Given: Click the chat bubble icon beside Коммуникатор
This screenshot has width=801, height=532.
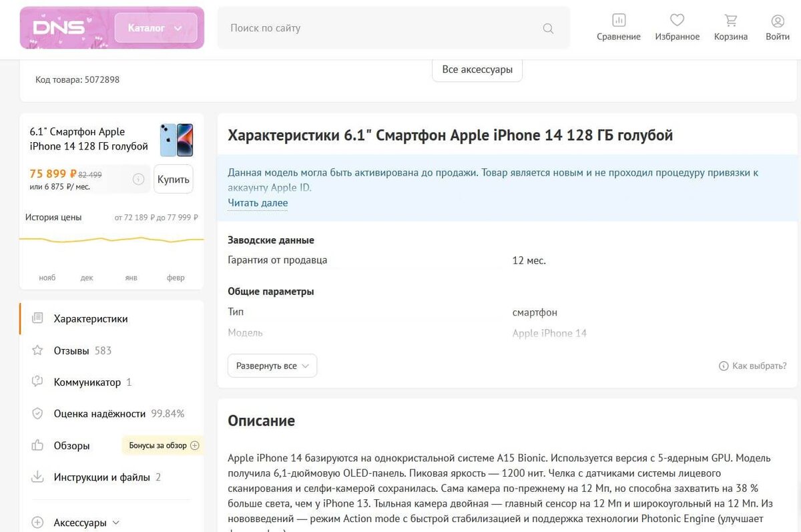Looking at the screenshot, I should pyautogui.click(x=37, y=382).
